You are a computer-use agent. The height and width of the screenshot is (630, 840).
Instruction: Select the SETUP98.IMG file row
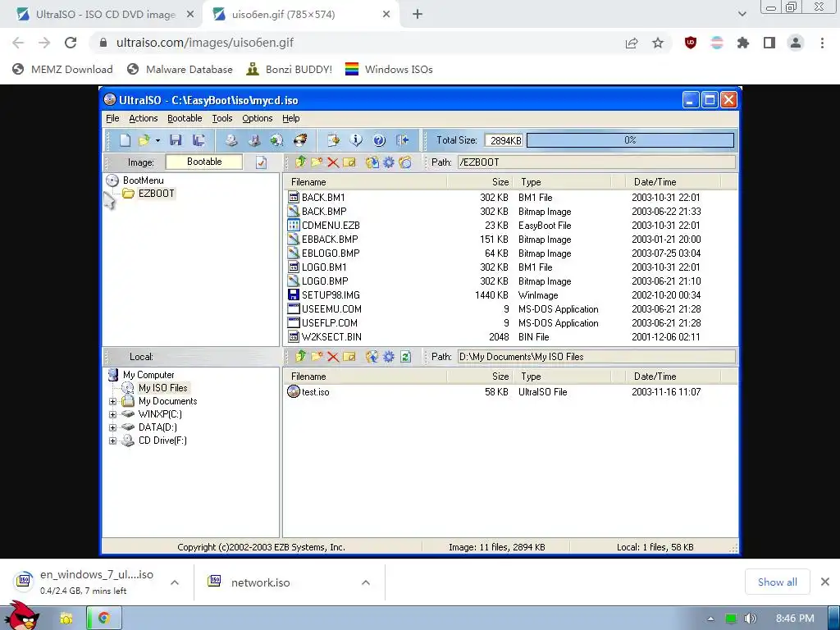click(x=510, y=295)
